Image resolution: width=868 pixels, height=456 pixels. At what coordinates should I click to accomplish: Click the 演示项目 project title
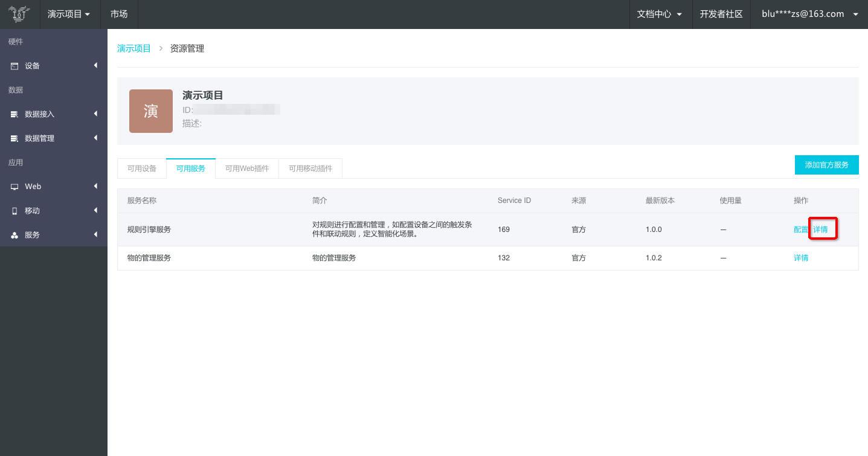tap(203, 95)
